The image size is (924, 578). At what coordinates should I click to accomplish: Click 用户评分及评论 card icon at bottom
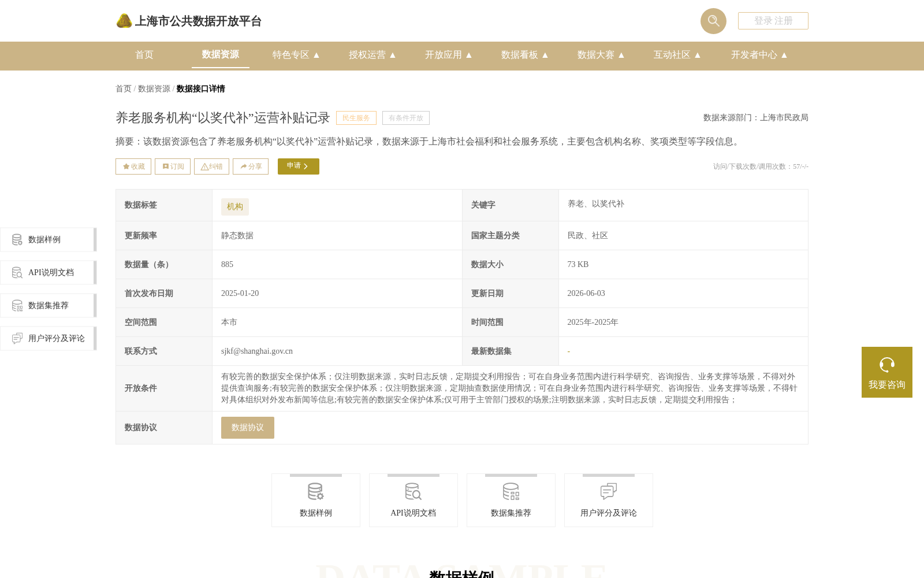(x=609, y=492)
